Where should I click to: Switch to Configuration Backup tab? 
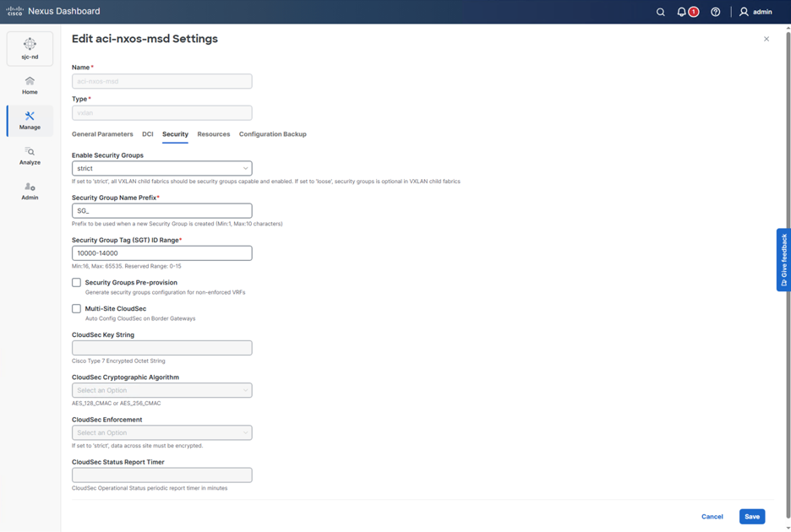point(272,134)
